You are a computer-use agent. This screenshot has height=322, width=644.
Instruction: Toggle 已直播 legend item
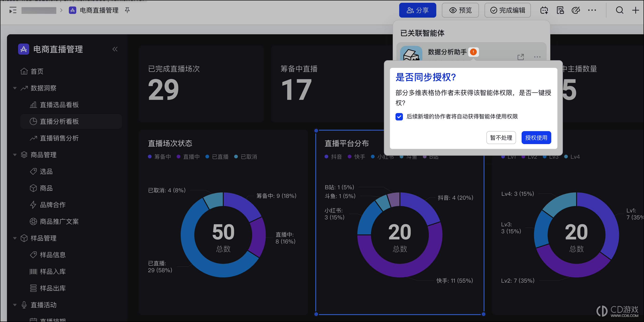pyautogui.click(x=217, y=157)
